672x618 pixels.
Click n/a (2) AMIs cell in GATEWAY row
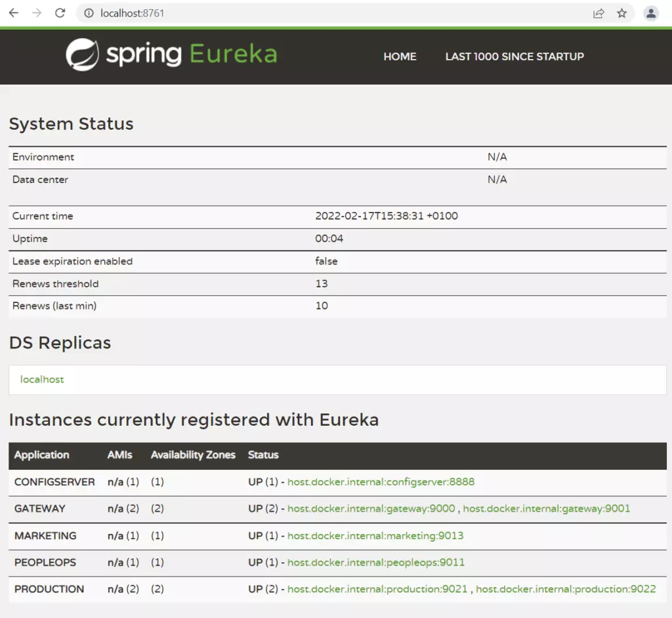tap(123, 508)
